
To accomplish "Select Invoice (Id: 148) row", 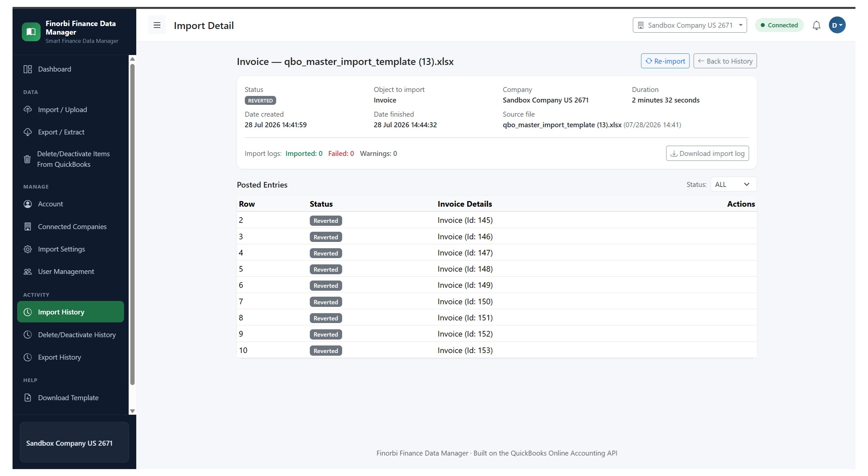I will (x=497, y=269).
